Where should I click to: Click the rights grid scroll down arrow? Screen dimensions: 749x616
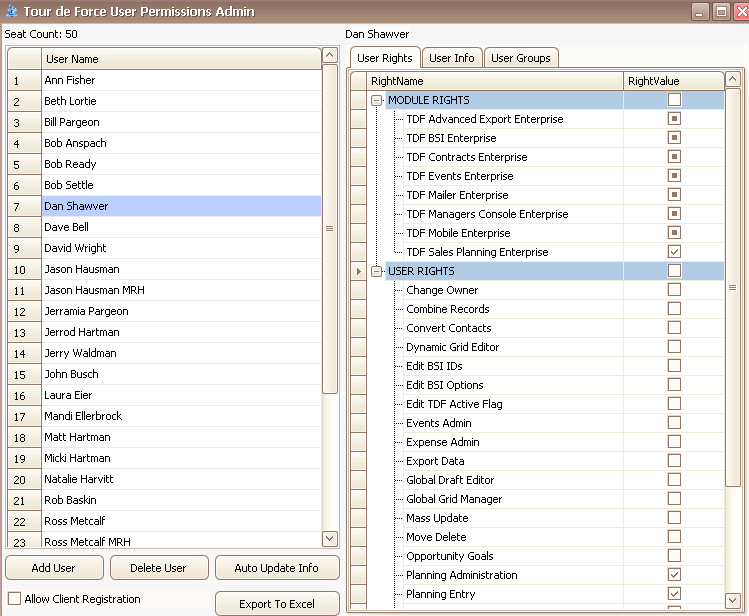point(733,600)
